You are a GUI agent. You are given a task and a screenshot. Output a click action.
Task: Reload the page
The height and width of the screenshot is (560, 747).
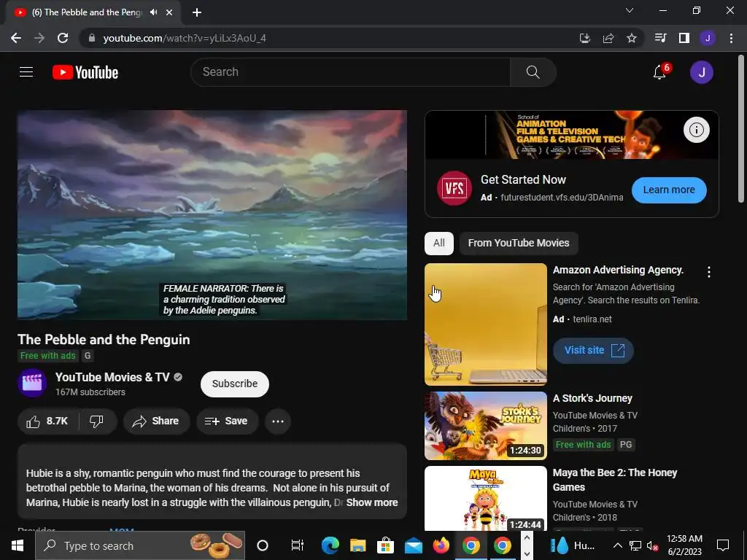tap(63, 38)
